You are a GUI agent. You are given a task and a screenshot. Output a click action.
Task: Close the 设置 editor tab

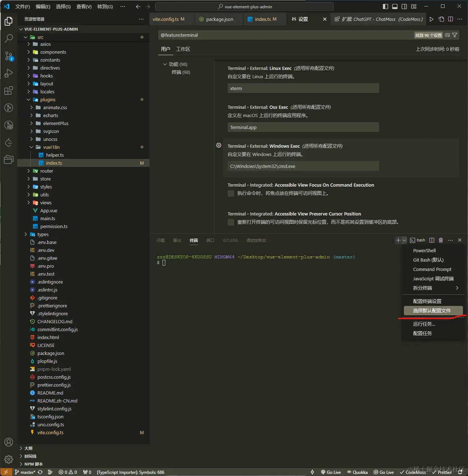click(325, 19)
